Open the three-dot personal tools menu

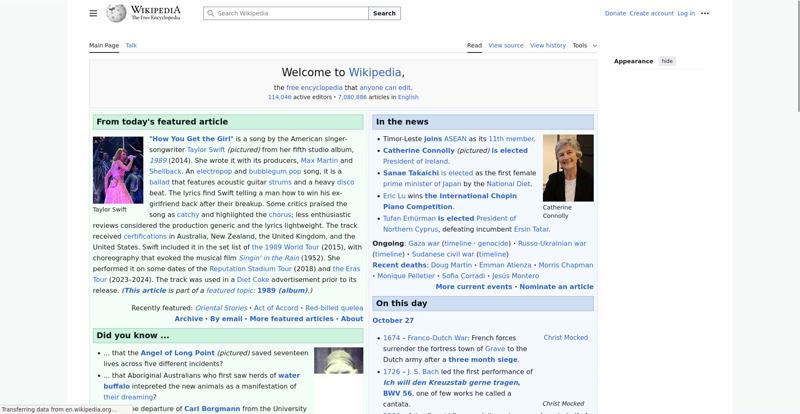705,14
